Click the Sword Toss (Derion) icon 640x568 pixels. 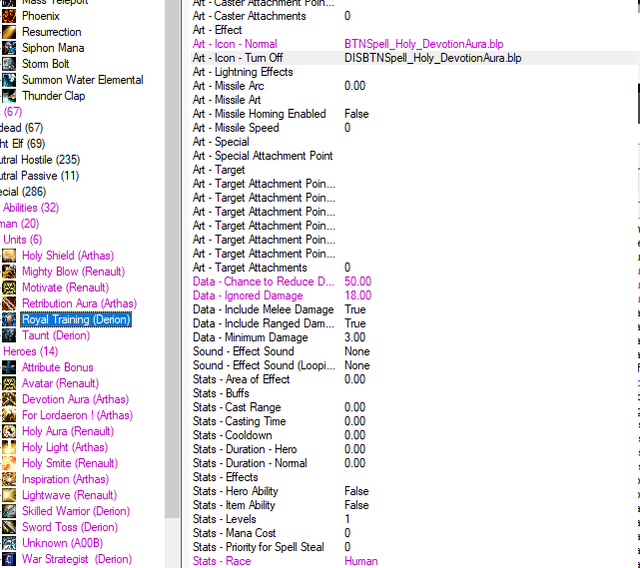[9, 527]
